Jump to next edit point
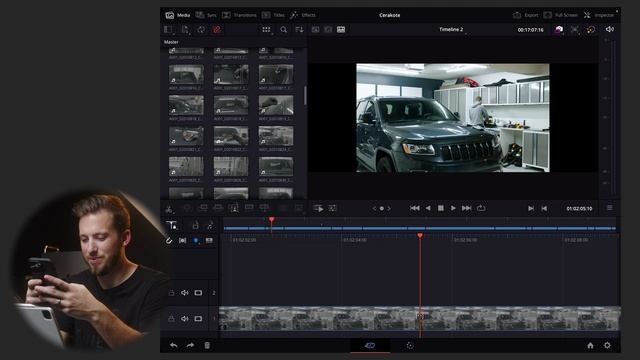Screen dimensions: 640x360 tap(531, 209)
